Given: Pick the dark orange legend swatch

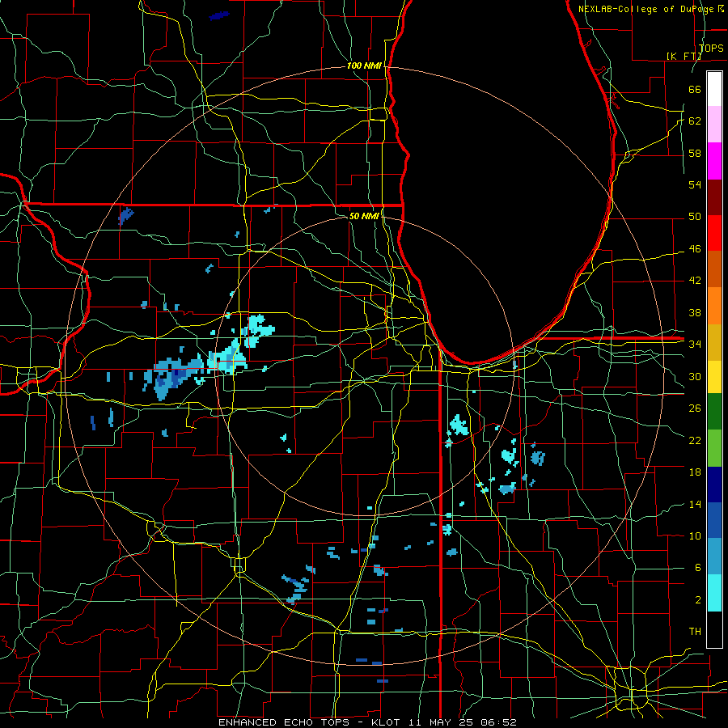Looking at the screenshot, I should click(714, 269).
